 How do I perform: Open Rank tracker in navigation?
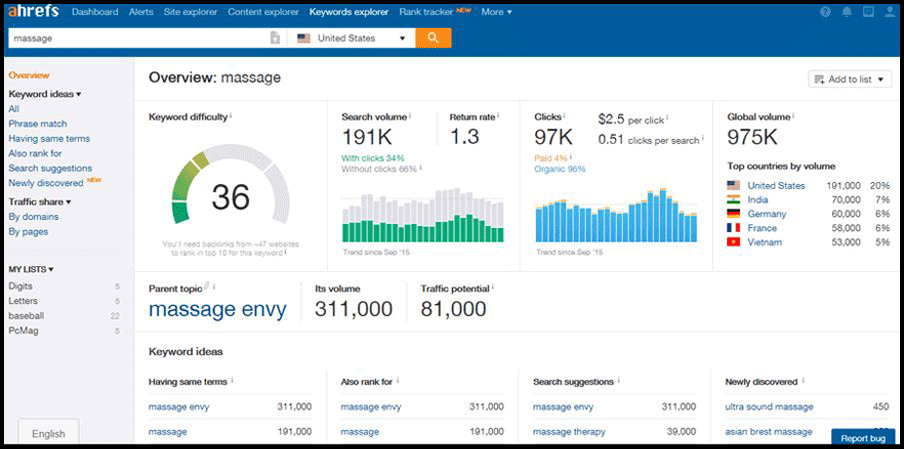(426, 12)
